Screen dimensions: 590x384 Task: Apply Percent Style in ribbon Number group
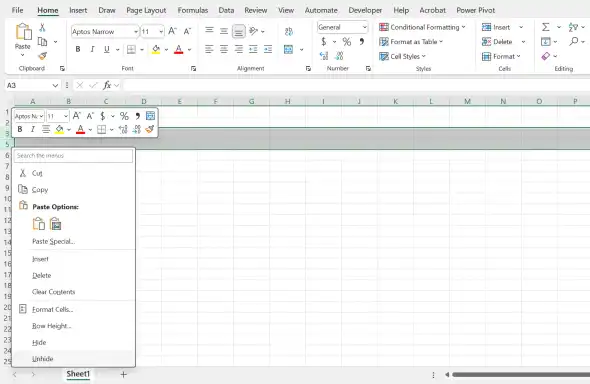(347, 42)
